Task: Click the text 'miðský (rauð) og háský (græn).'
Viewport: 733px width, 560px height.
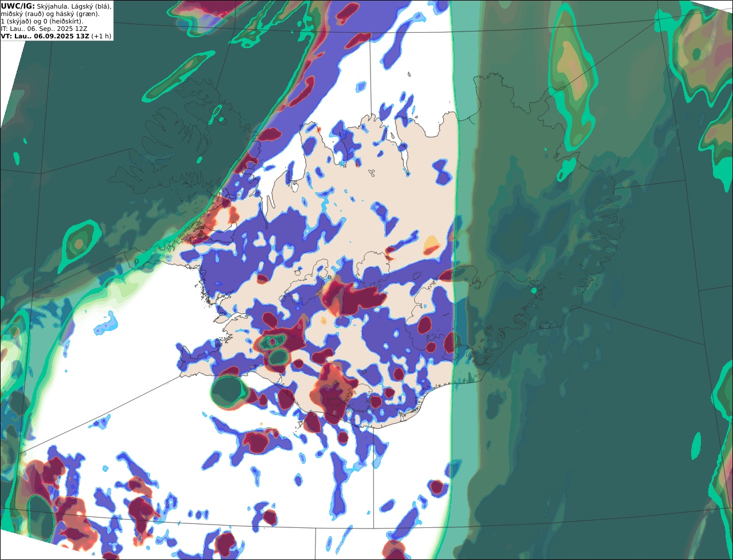Action: 50,14
